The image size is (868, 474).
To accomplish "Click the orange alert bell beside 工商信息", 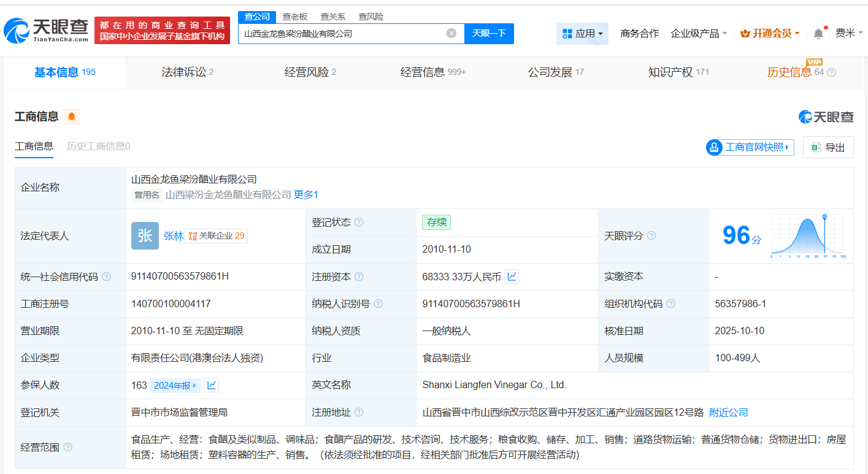I will click(x=72, y=117).
